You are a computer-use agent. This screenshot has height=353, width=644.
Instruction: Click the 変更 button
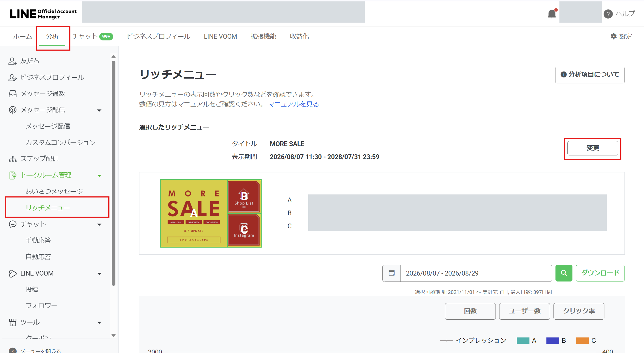593,148
